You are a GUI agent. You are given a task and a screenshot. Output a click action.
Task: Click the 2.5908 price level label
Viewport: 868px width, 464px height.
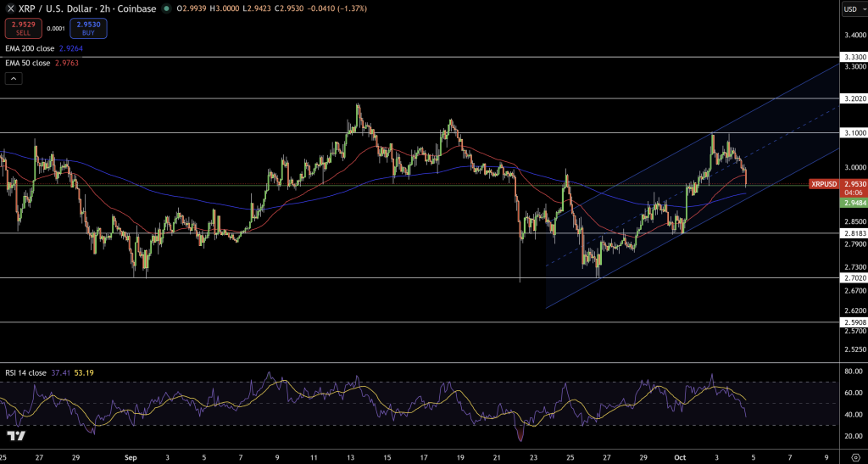[852, 322]
